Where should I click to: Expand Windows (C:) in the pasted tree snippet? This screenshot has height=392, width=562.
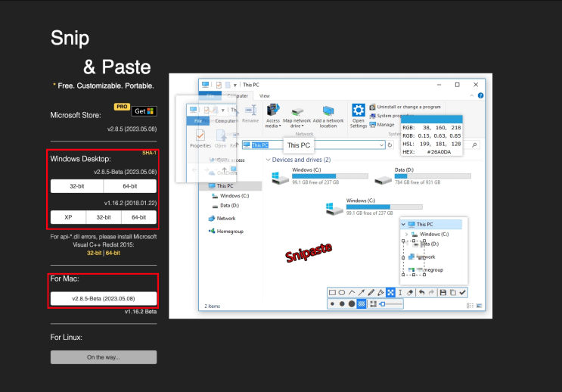pyautogui.click(x=406, y=234)
